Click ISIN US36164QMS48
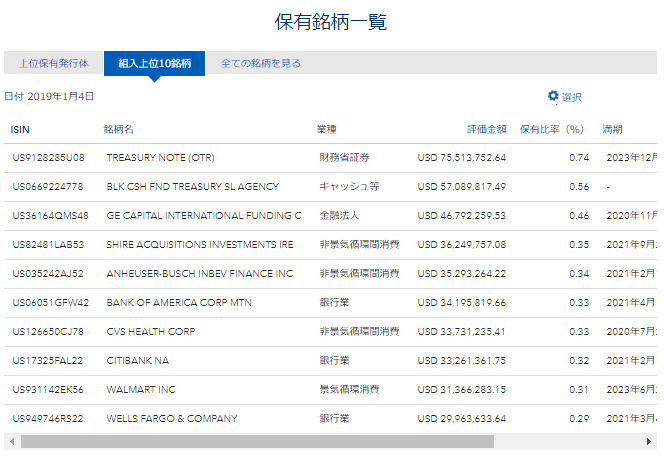This screenshot has width=664, height=462. click(50, 216)
